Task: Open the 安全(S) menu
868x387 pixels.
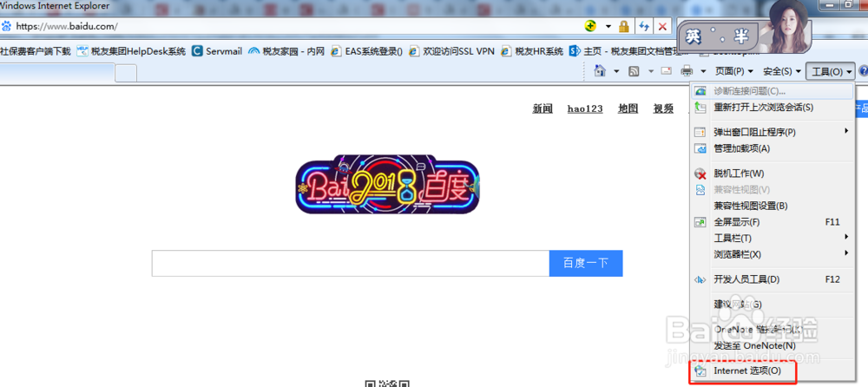Action: [x=782, y=71]
